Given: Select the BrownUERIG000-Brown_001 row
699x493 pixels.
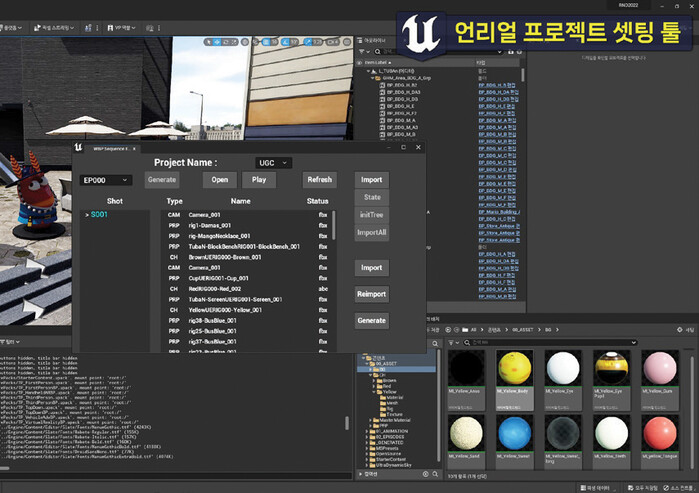Looking at the screenshot, I should pyautogui.click(x=247, y=257).
